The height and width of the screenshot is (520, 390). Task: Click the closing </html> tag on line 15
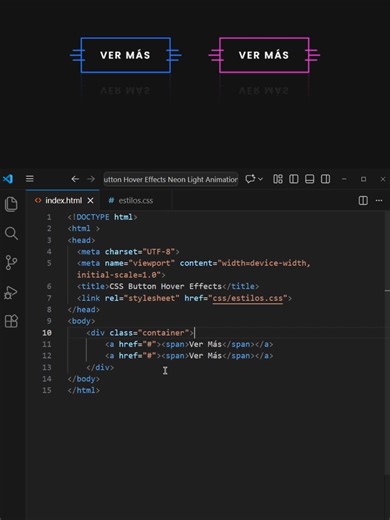[x=84, y=390]
